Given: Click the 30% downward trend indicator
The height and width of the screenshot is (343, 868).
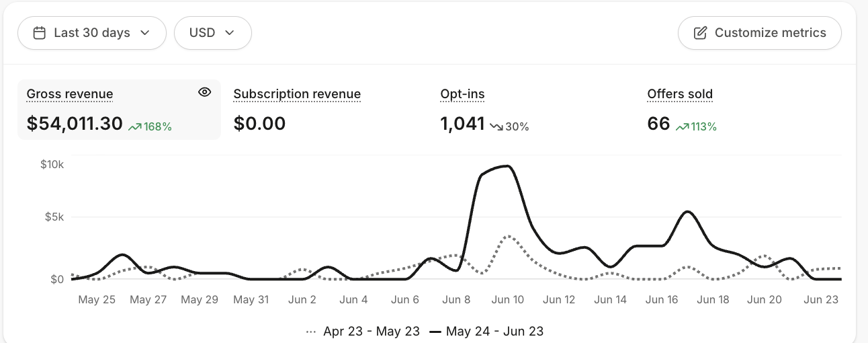Looking at the screenshot, I should 509,126.
